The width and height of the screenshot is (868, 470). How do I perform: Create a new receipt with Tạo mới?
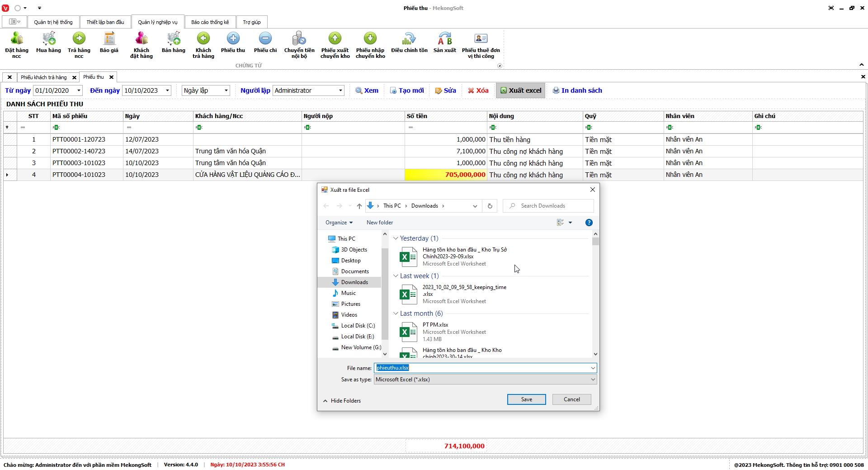407,90
